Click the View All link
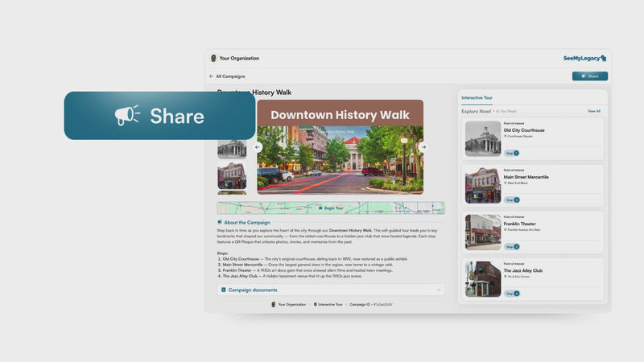This screenshot has width=644, height=362. click(593, 111)
